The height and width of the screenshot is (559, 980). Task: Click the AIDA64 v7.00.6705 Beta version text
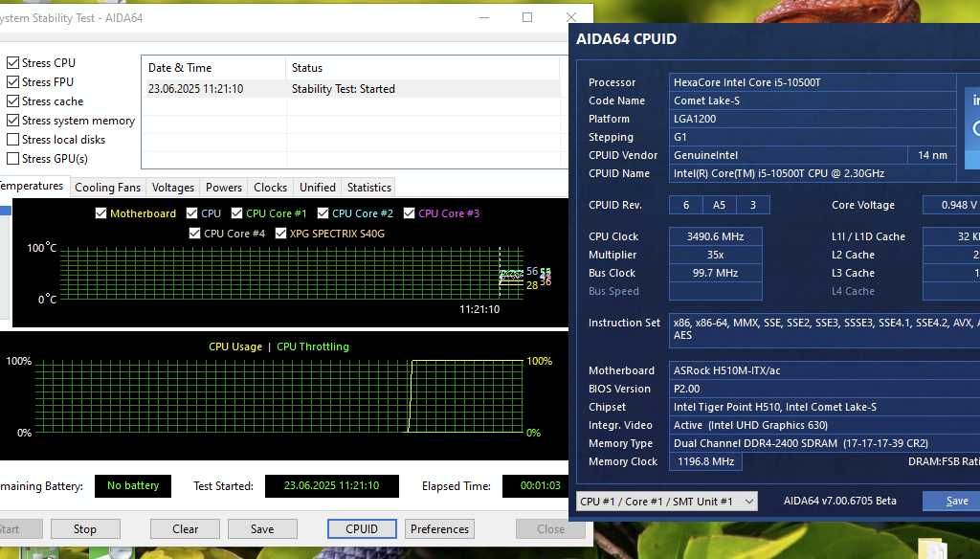tap(840, 501)
